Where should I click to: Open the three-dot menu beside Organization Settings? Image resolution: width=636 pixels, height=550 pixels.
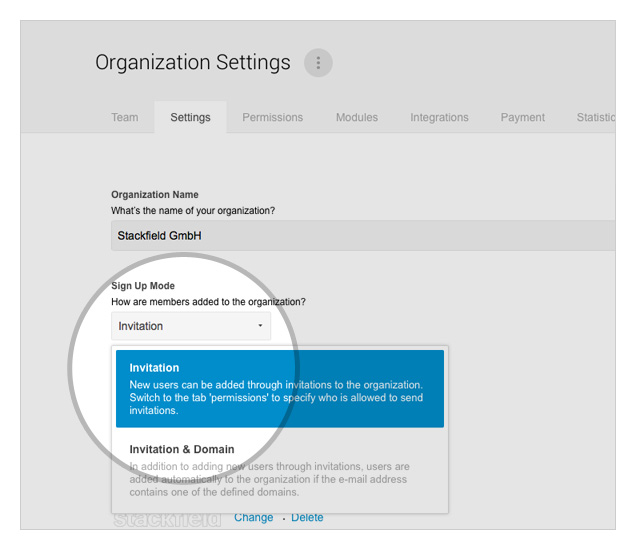tap(318, 63)
